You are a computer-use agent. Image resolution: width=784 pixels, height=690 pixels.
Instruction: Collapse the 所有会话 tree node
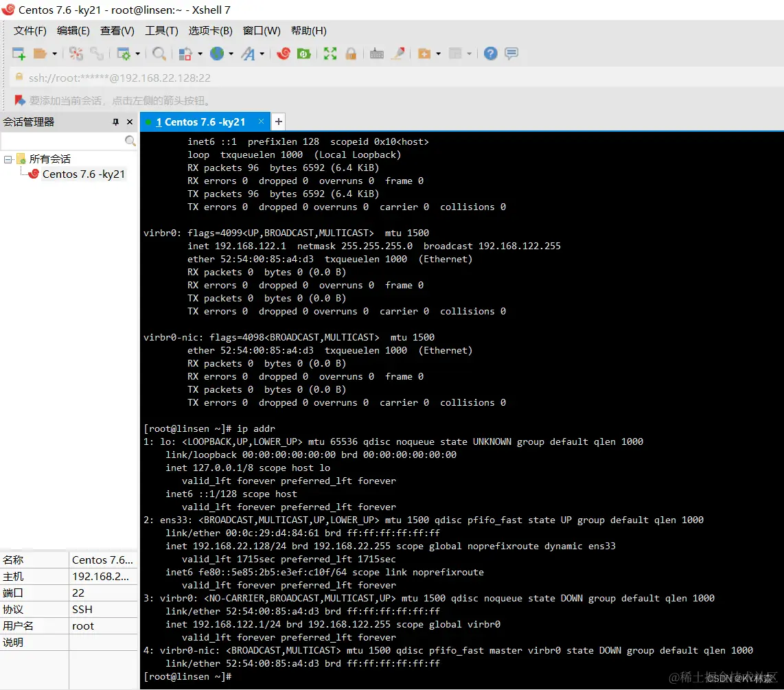coord(8,159)
